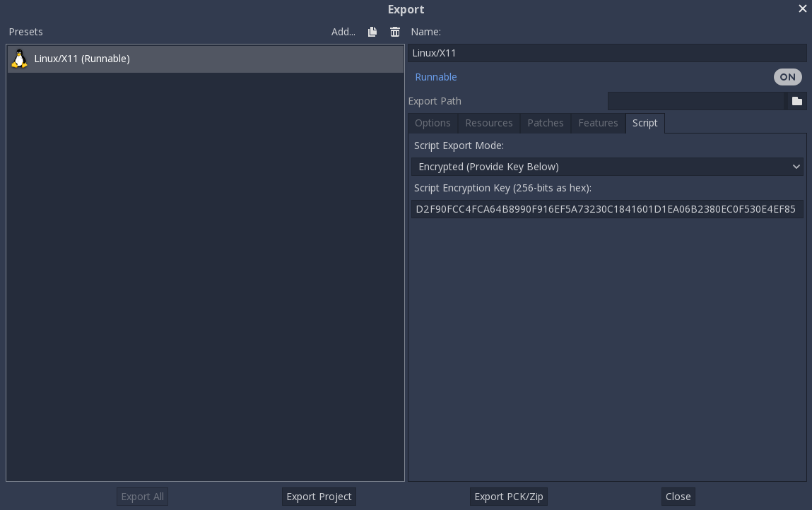Open the Features tab
This screenshot has height=510, width=812.
click(x=598, y=123)
